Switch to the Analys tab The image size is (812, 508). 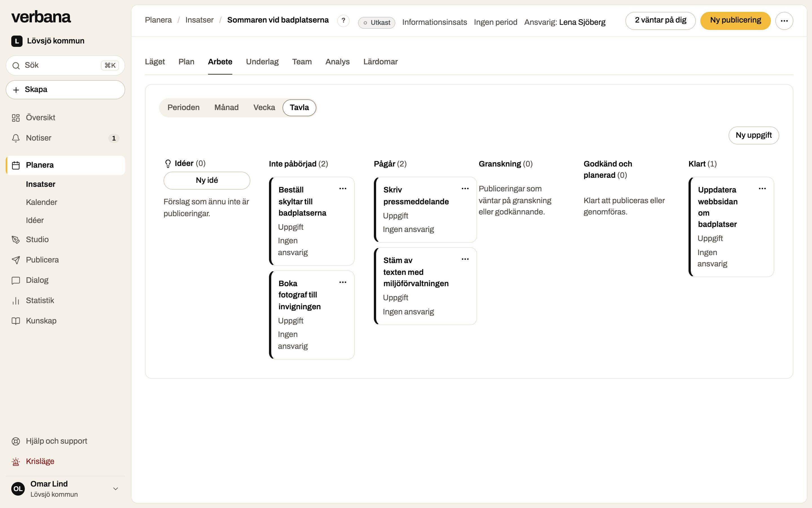point(337,62)
